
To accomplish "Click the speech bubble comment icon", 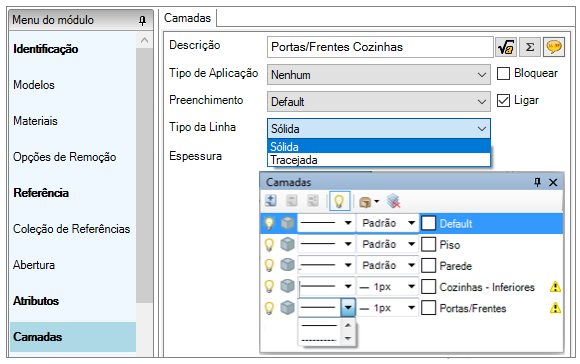I will (x=554, y=47).
